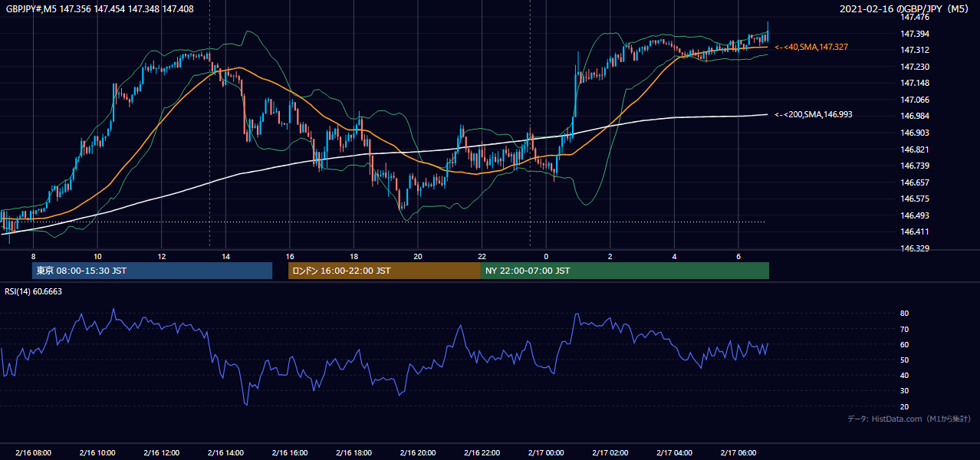980x460 pixels.
Task: Click price axis label 147.230
Action: pyautogui.click(x=915, y=67)
